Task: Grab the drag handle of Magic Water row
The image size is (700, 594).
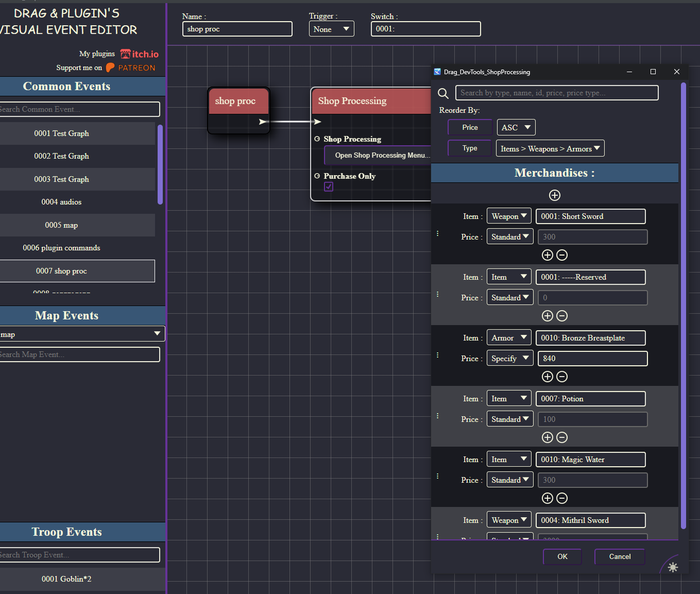Action: click(x=437, y=476)
